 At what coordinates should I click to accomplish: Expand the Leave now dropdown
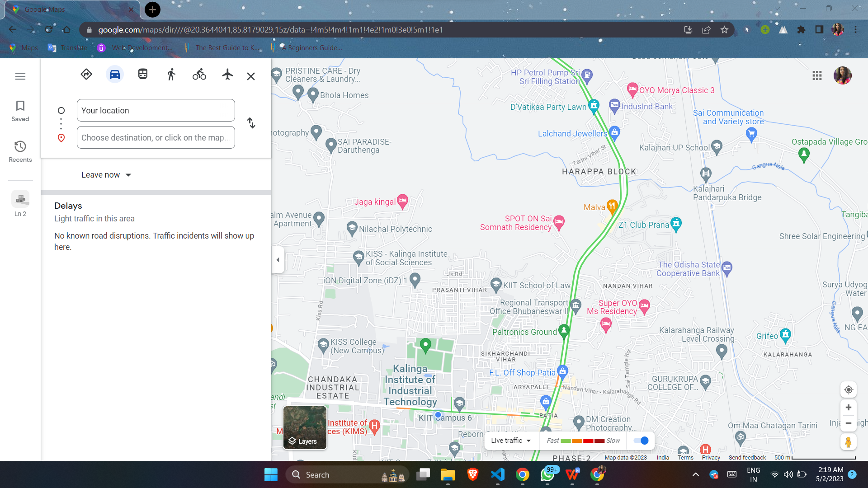coord(106,175)
